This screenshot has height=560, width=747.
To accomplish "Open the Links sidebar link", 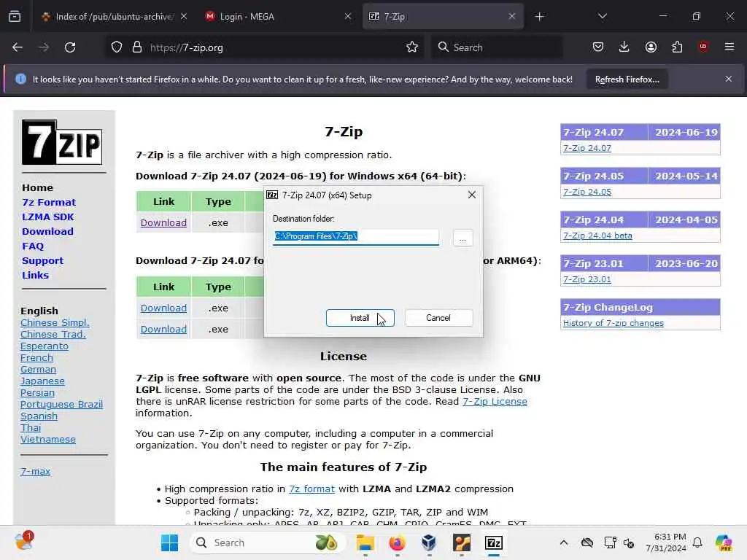I will pyautogui.click(x=35, y=275).
